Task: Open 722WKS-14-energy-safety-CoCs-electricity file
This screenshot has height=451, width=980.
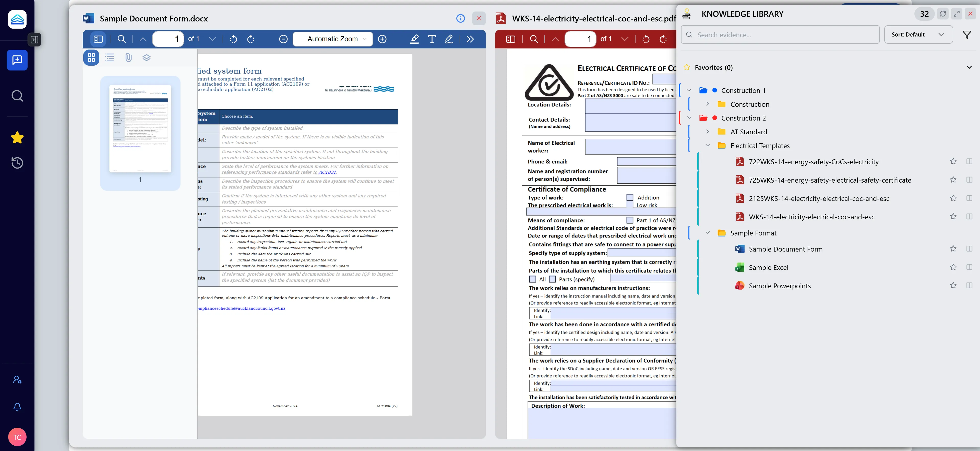Action: coord(813,162)
